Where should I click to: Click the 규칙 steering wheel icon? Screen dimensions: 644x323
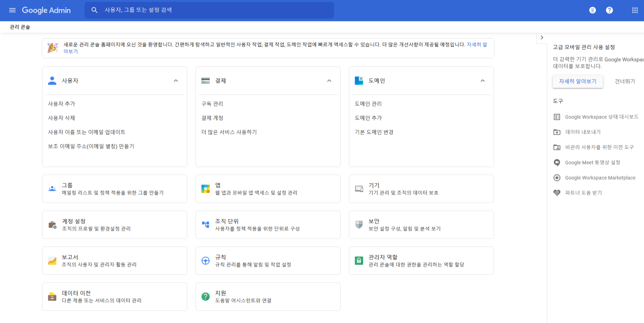coord(206,261)
